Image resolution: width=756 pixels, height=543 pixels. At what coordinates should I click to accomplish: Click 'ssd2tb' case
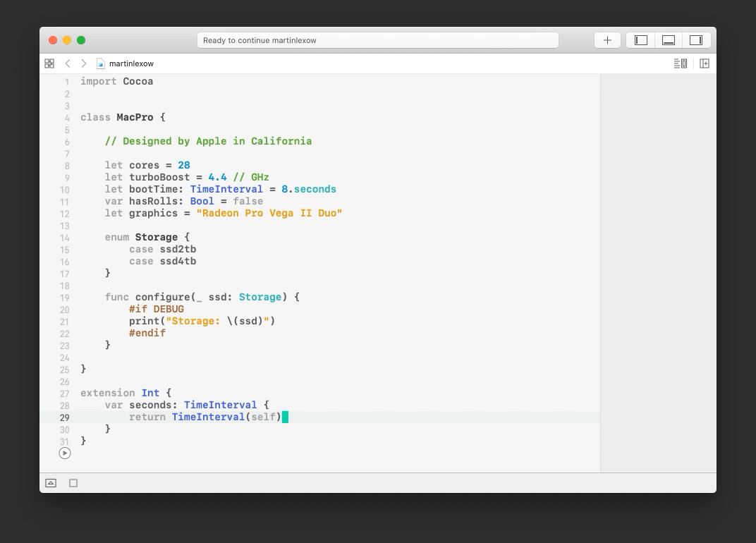178,250
